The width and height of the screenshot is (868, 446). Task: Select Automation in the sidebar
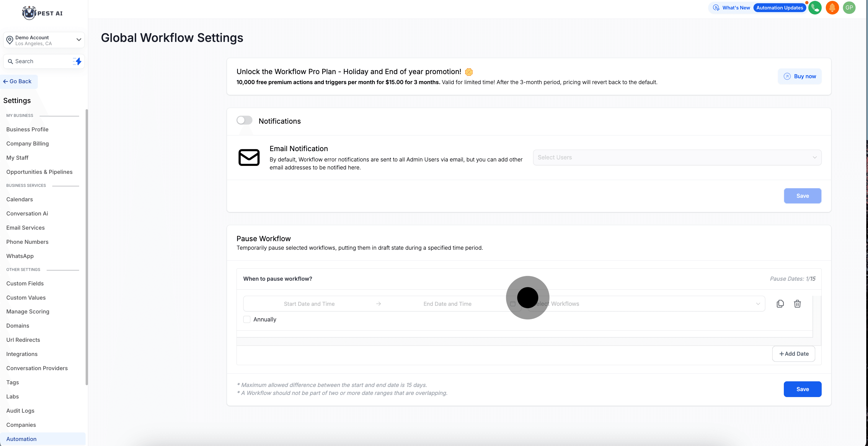click(x=21, y=439)
